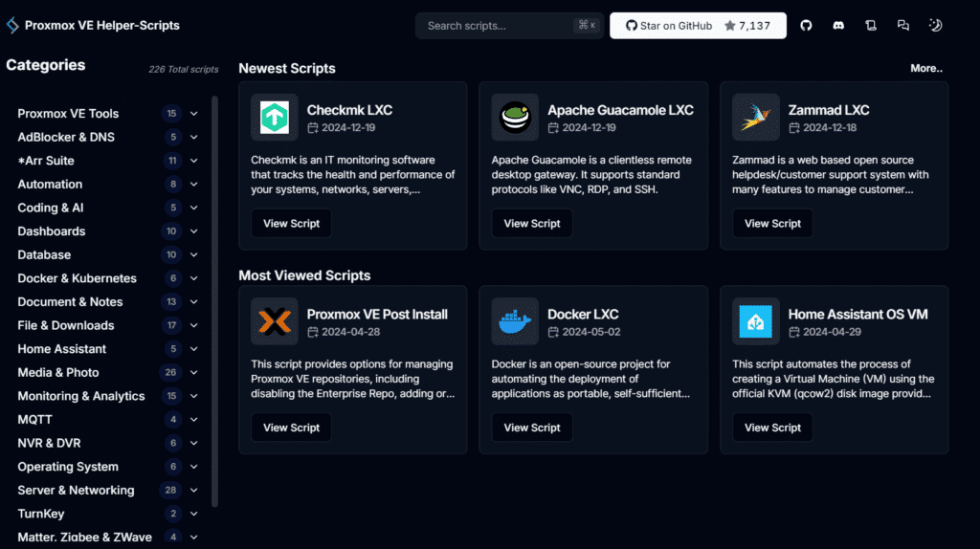980x549 pixels.
Task: Click the Docker LXC title text
Action: tap(583, 314)
